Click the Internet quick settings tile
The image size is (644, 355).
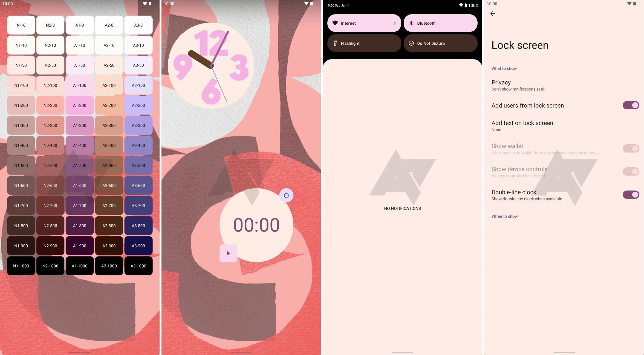click(x=364, y=23)
